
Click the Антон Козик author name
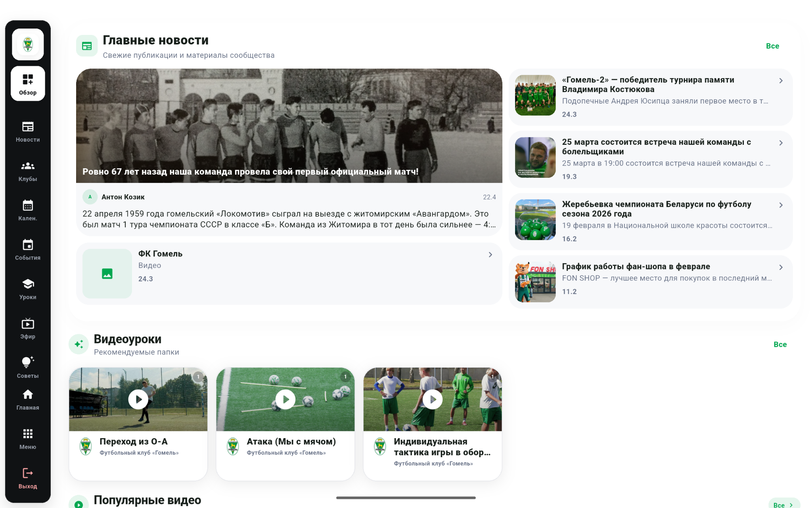click(x=123, y=197)
